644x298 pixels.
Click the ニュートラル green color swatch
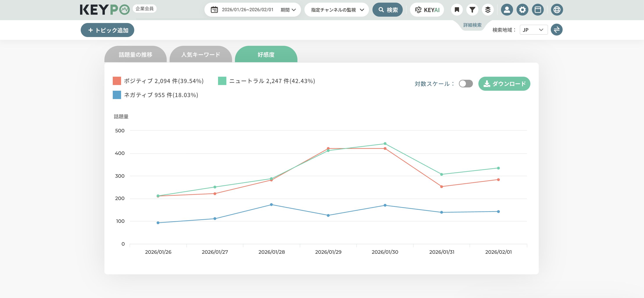tap(222, 81)
